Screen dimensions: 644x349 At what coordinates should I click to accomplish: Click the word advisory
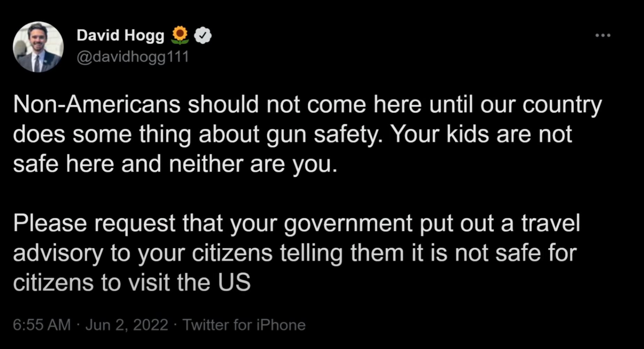click(58, 253)
